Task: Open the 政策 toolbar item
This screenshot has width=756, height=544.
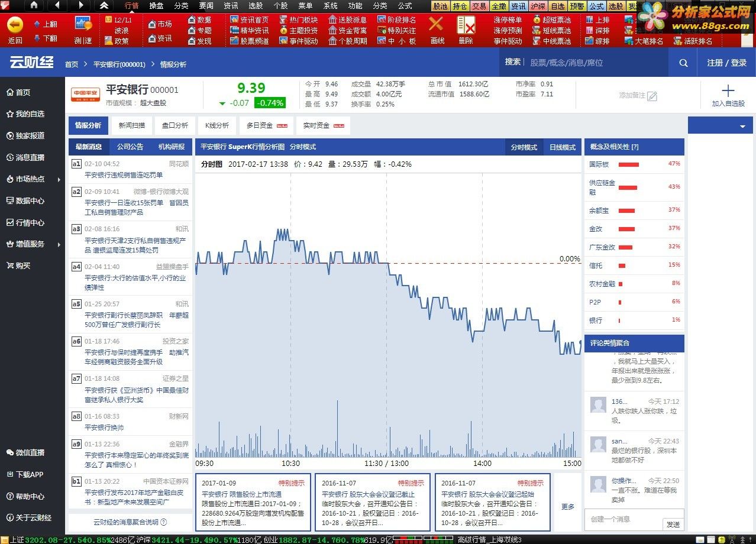Action: point(117,41)
